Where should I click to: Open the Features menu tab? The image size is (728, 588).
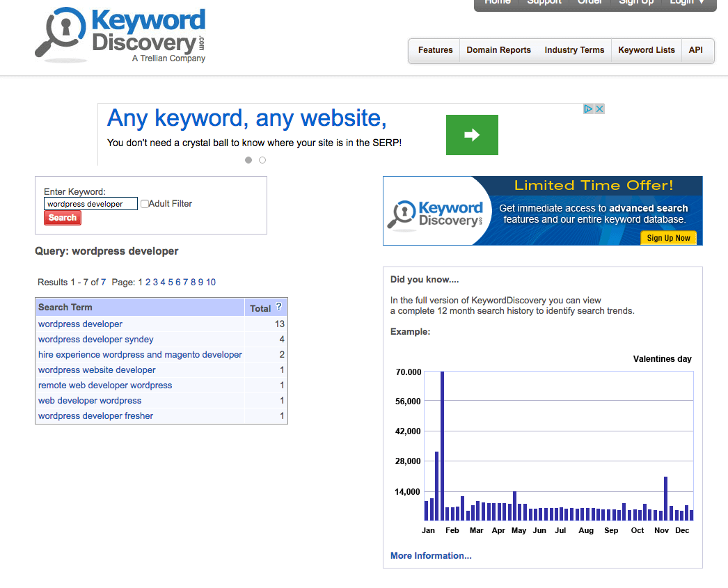[435, 50]
